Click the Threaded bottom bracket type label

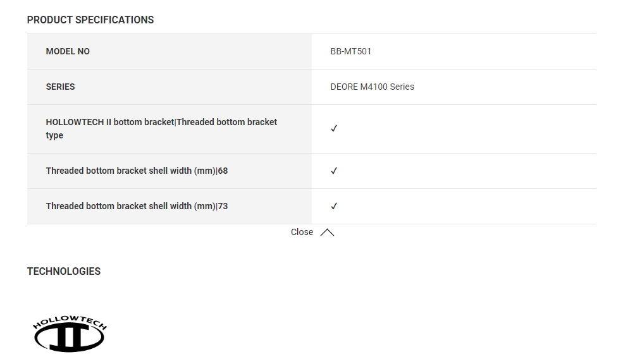(x=161, y=129)
